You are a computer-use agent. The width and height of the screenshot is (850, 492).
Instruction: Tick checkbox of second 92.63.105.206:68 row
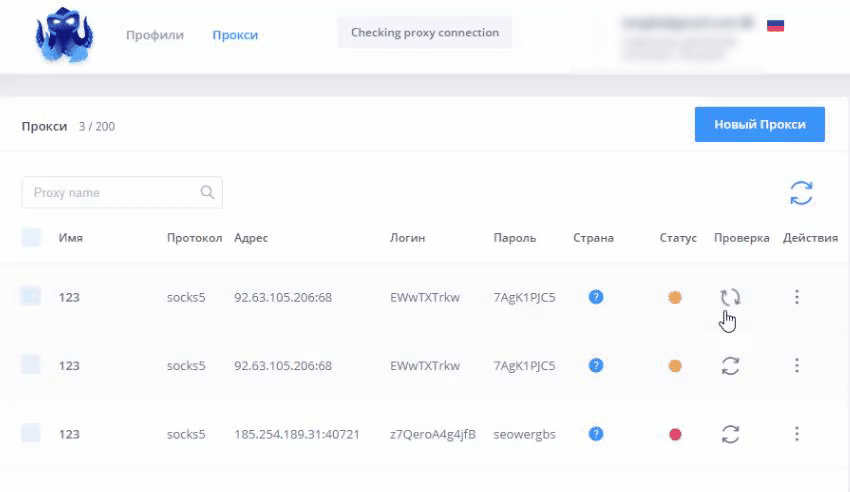[x=31, y=365]
